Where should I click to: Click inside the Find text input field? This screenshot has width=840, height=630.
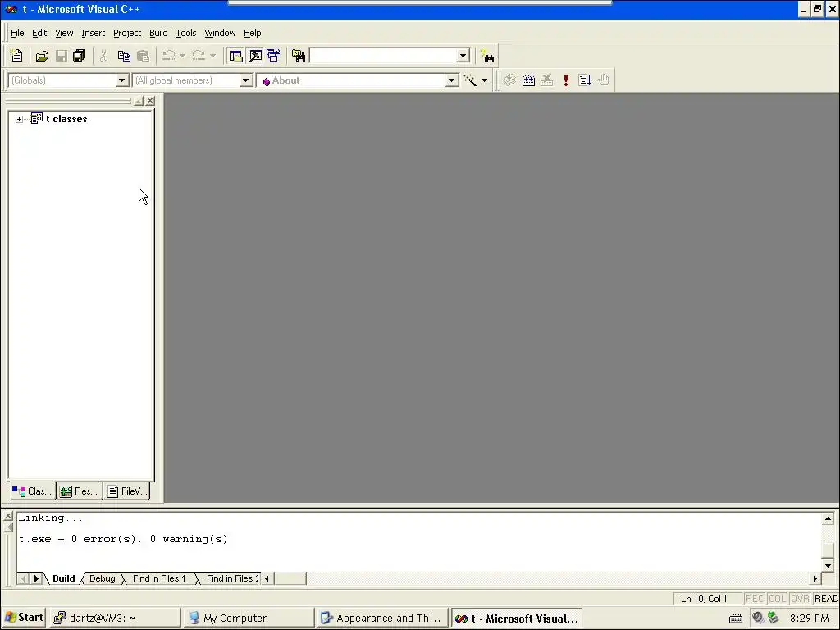pos(384,56)
